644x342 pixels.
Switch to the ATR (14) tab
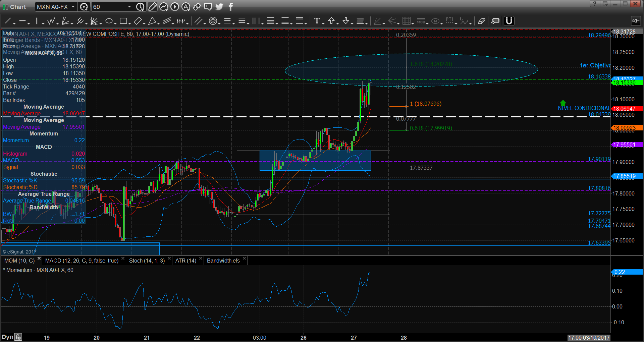(x=185, y=261)
